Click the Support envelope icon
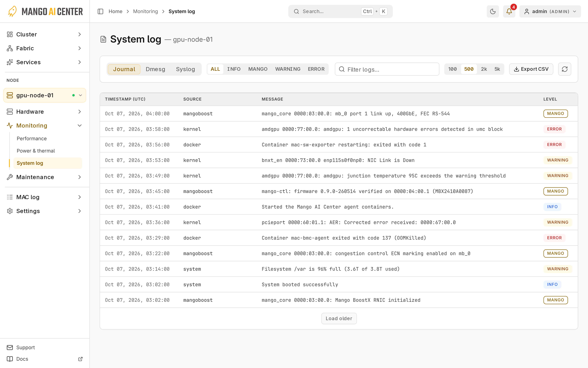Viewport: 588px width, 368px height. [x=10, y=347]
